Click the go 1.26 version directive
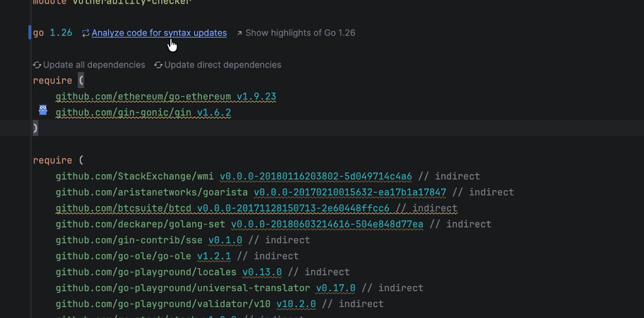 point(53,33)
